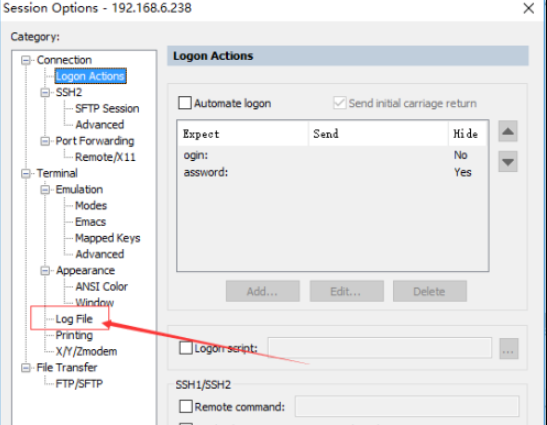Focus the Remote command field
Image resolution: width=547 pixels, height=425 pixels.
[x=407, y=406]
